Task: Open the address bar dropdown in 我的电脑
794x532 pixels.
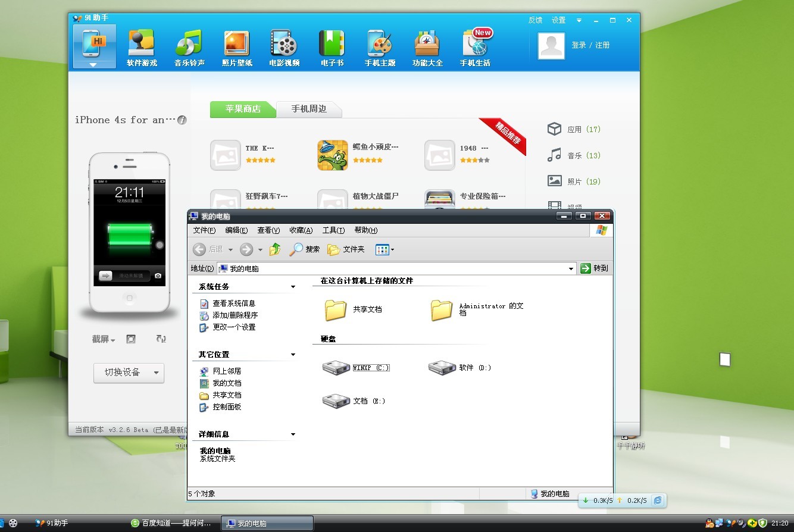Action: [x=571, y=268]
